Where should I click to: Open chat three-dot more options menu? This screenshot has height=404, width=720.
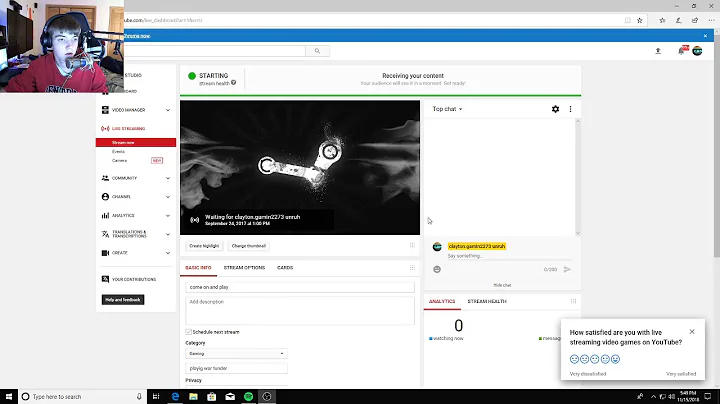[x=570, y=109]
